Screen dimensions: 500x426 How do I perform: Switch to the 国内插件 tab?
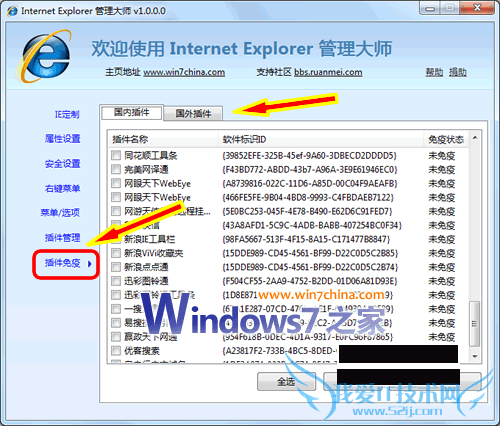(x=132, y=112)
